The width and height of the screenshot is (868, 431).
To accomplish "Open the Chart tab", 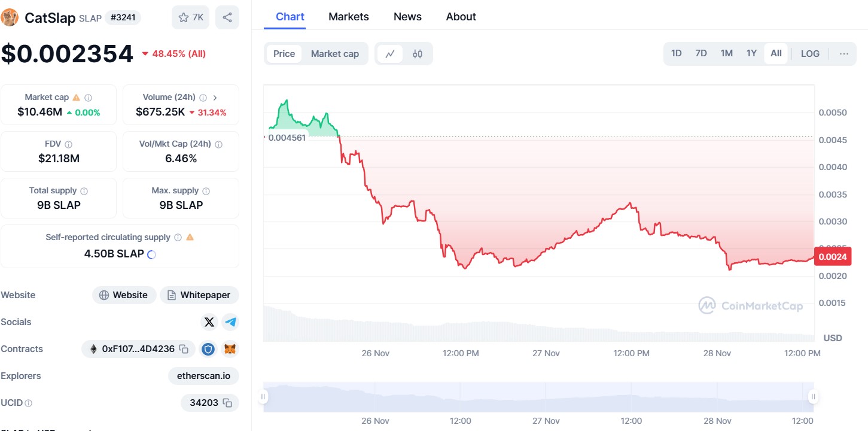I will coord(290,17).
